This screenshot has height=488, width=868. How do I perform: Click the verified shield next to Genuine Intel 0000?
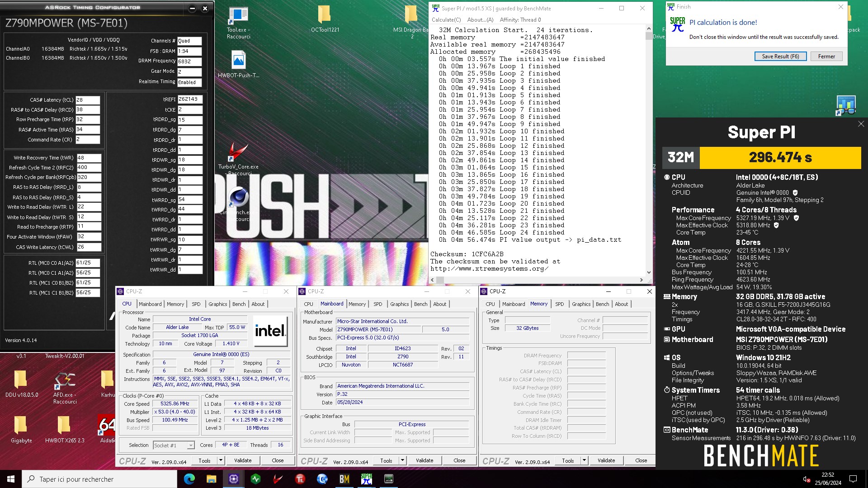point(795,192)
